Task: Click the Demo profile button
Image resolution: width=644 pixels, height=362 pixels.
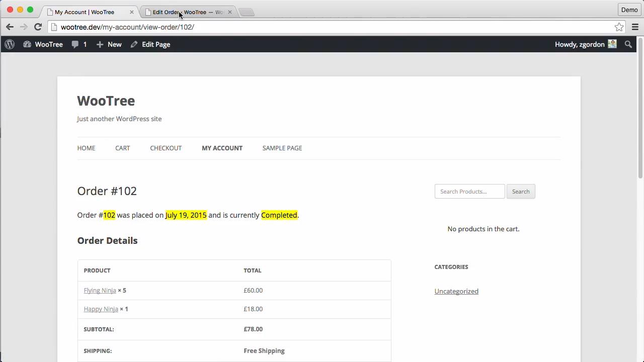Action: [x=629, y=10]
